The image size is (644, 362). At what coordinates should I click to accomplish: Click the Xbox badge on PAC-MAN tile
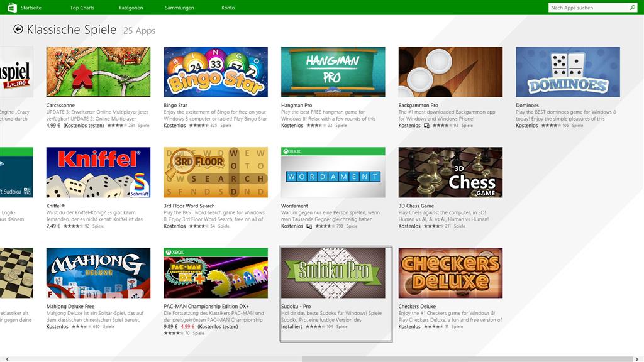[x=175, y=252]
